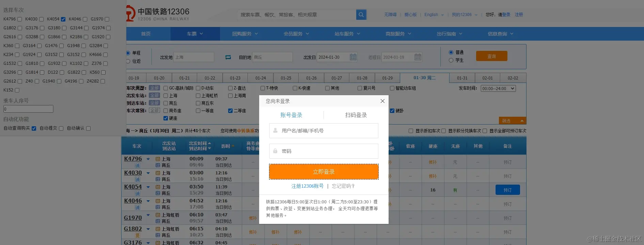Click the 中转换乘 link text

click(246, 131)
